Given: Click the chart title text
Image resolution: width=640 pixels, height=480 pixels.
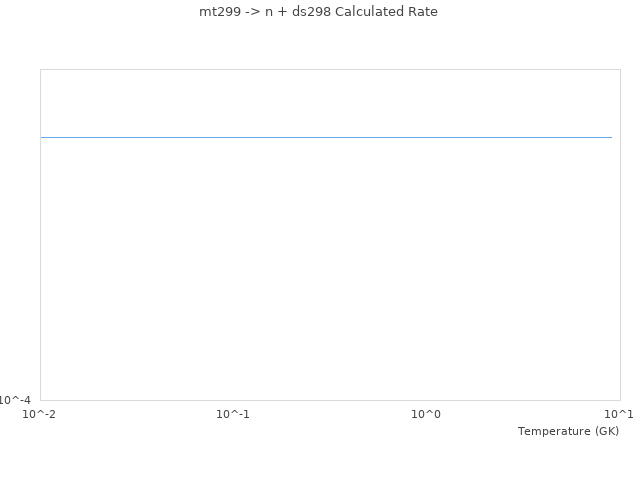Looking at the screenshot, I should click(x=319, y=12).
